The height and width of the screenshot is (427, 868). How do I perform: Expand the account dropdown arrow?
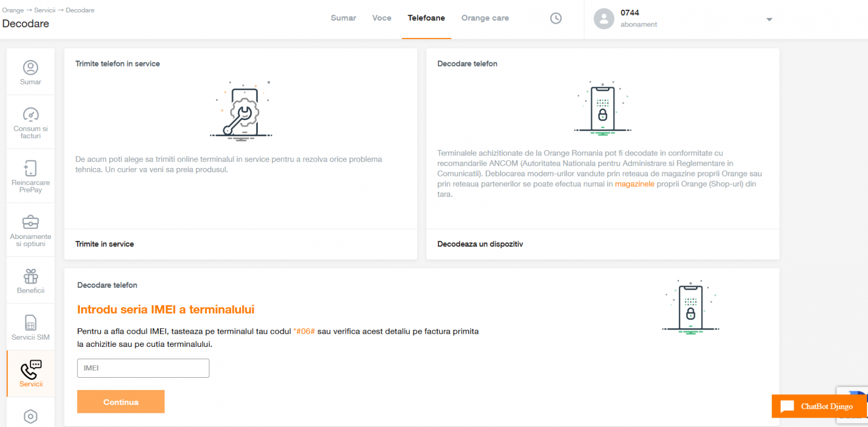[769, 20]
